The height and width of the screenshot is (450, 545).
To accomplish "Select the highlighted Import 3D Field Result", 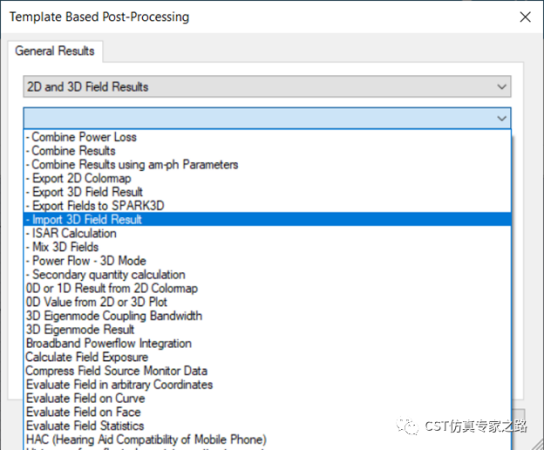I will click(267, 219).
